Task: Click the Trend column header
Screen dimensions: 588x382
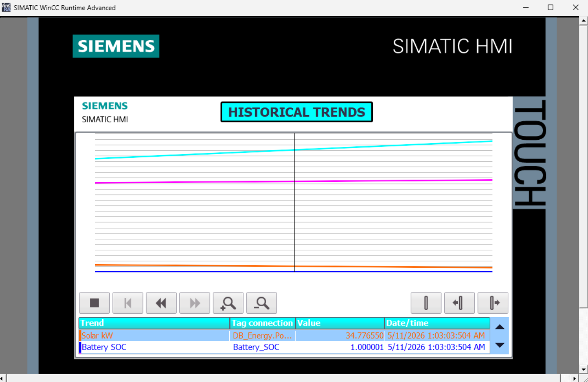Action: click(x=154, y=323)
